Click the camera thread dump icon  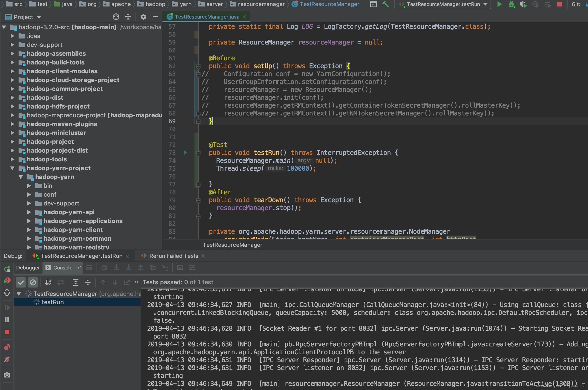point(7,374)
